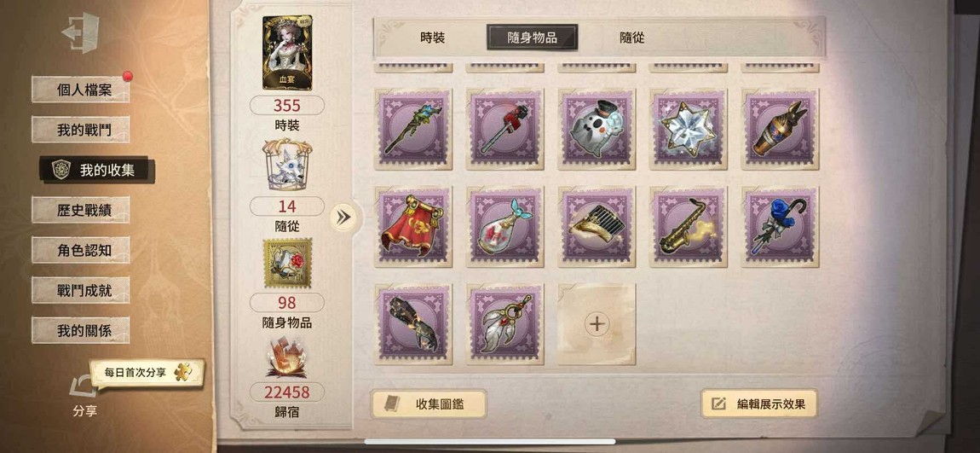Click the 編輯展示效果 button
Image resolution: width=980 pixels, height=453 pixels.
tap(758, 404)
